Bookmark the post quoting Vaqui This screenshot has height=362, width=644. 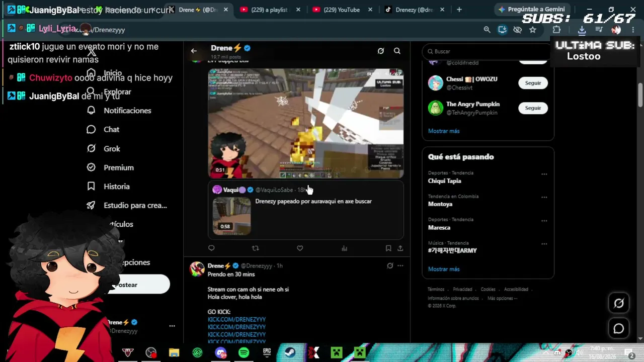coord(388,248)
